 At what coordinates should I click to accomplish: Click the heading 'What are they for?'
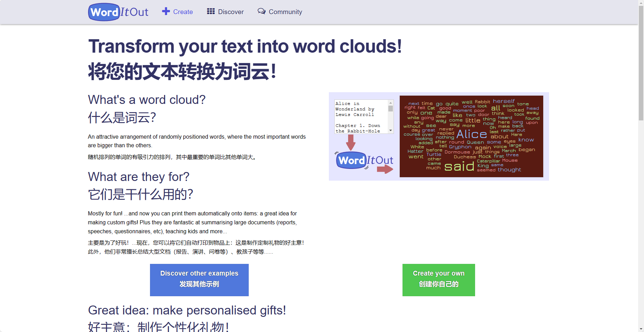pos(139,177)
